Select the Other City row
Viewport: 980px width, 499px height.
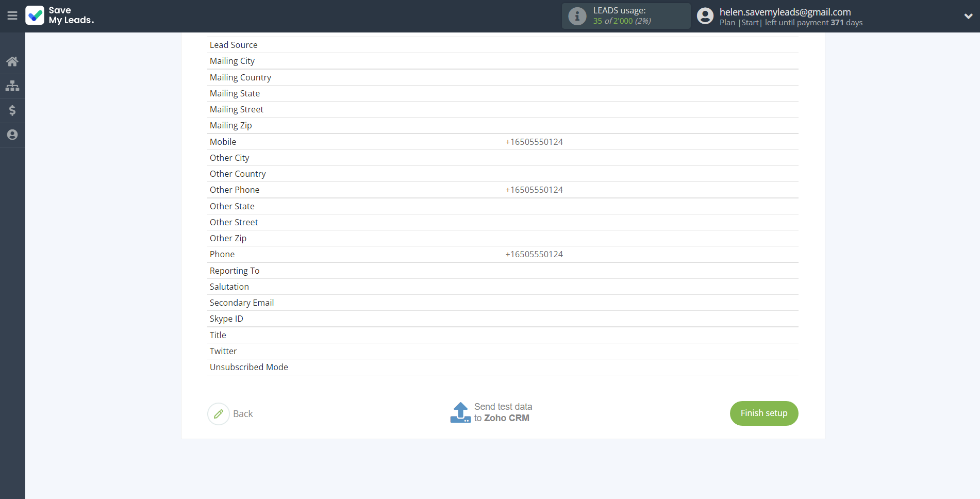coord(503,158)
